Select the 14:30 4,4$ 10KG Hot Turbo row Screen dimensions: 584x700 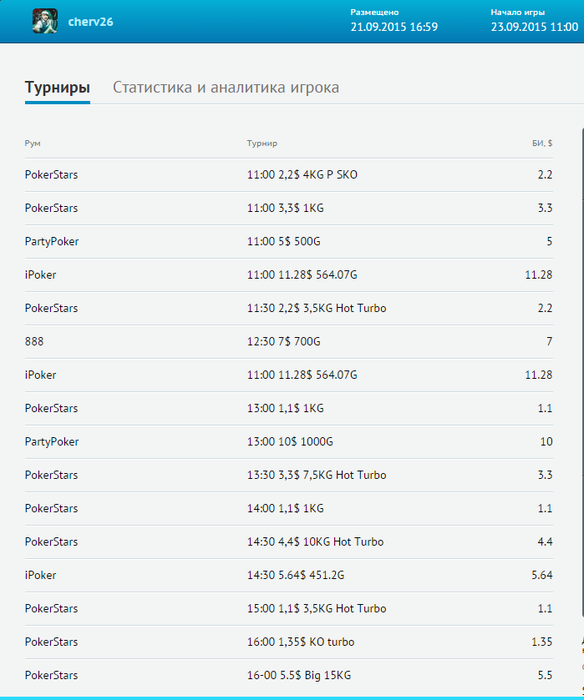(288, 542)
